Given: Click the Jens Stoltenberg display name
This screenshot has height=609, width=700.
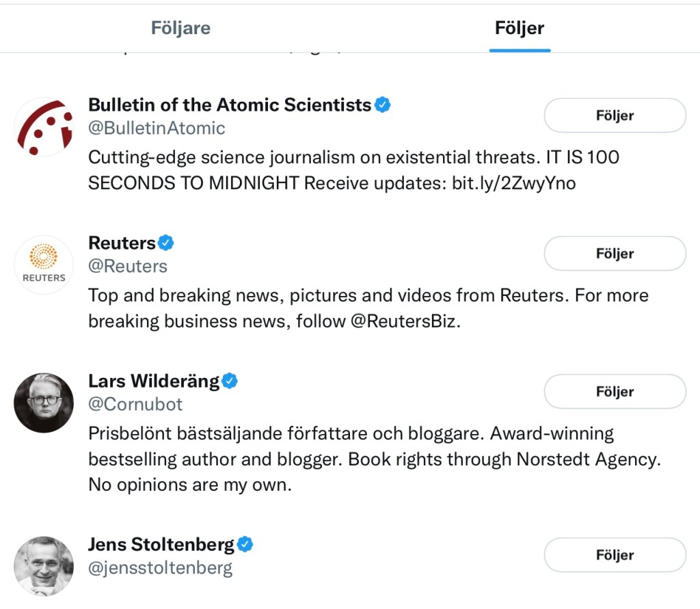Looking at the screenshot, I should pos(161,545).
